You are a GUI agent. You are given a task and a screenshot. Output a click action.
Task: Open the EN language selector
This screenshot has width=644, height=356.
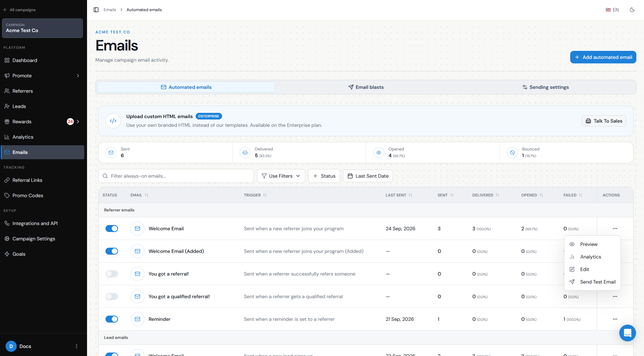point(612,10)
